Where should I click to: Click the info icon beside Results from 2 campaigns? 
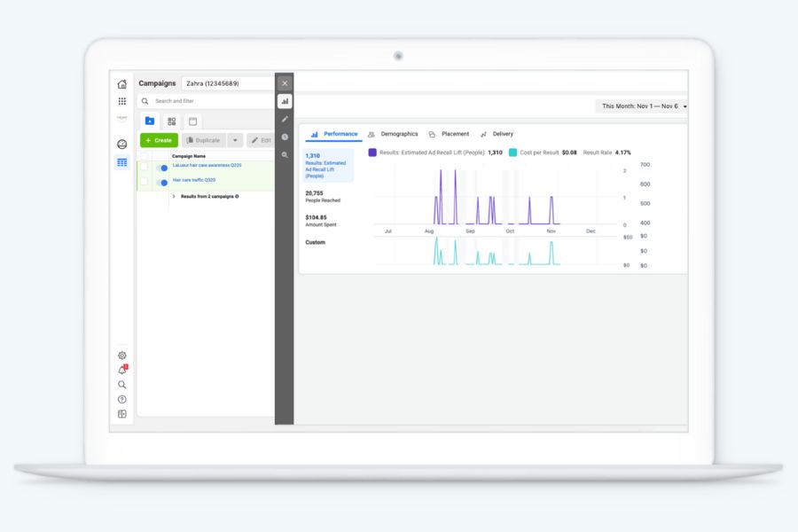(237, 197)
